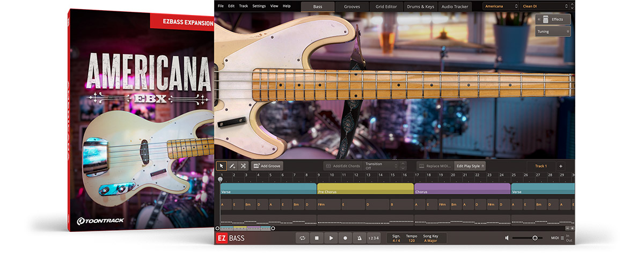Viewport: 644px width, 262px height.
Task: Click the Effects button
Action: (553, 19)
